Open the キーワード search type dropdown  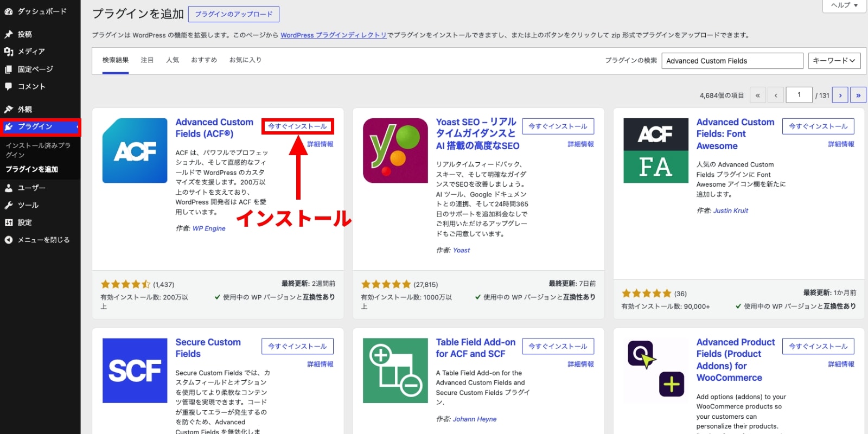click(834, 61)
